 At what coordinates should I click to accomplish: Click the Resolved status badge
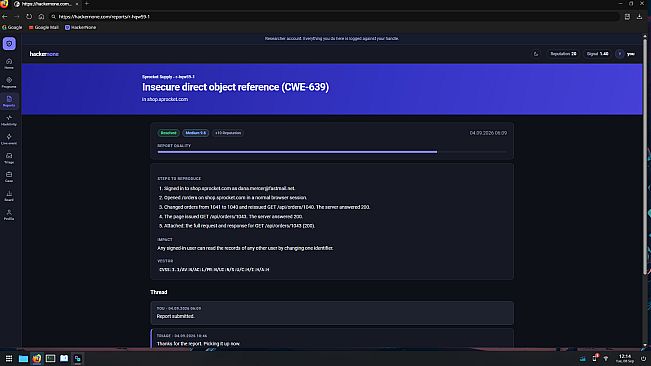pyautogui.click(x=168, y=133)
